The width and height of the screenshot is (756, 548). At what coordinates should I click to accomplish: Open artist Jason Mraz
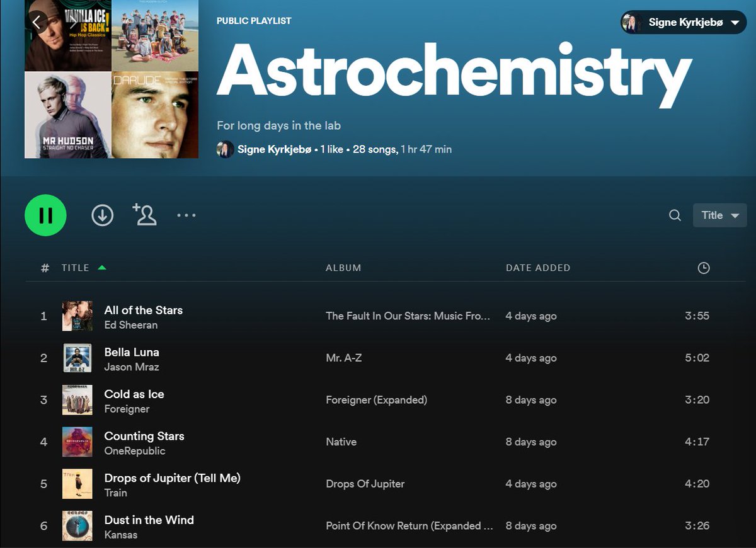point(132,367)
